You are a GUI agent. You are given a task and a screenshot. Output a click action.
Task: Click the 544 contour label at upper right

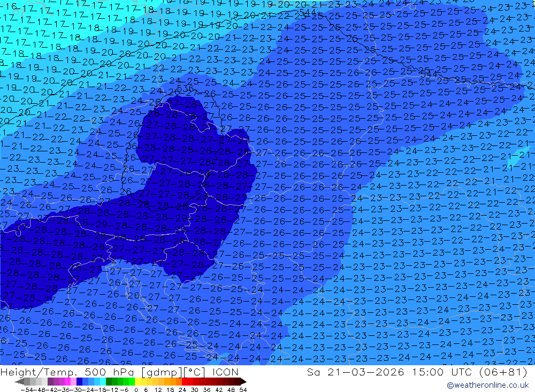[429, 74]
